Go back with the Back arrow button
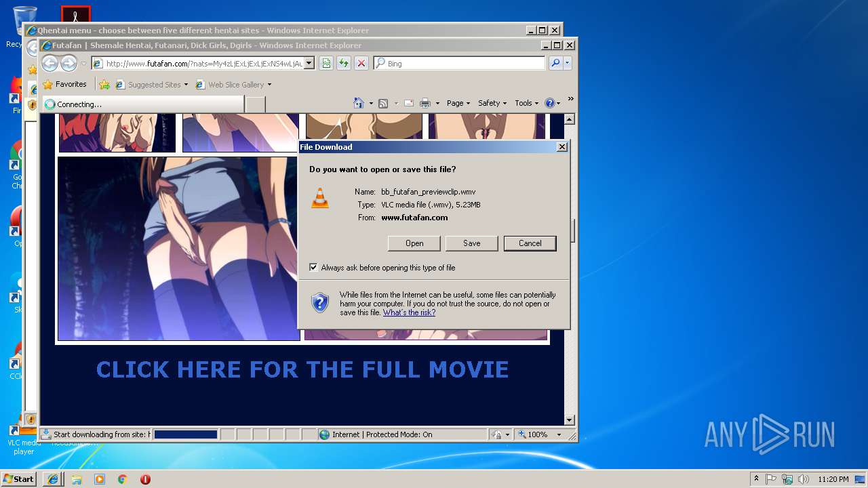868x488 pixels. (50, 64)
